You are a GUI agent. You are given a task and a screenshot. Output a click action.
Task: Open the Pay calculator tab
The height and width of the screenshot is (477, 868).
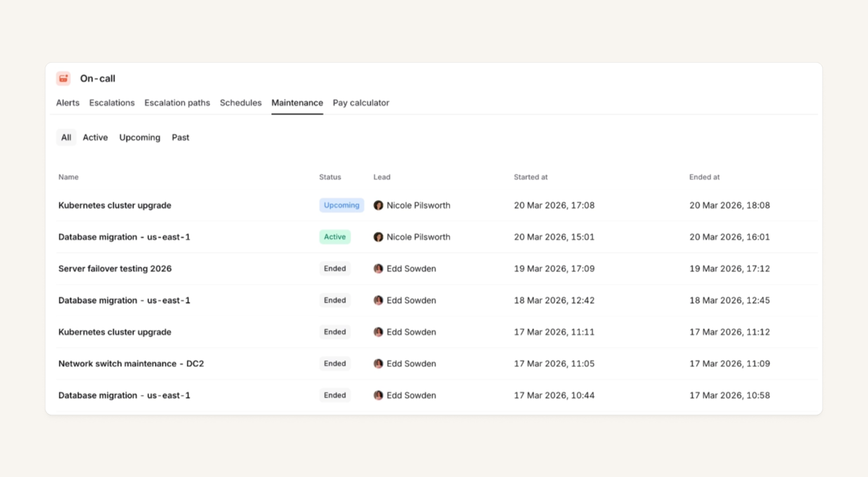pyautogui.click(x=361, y=103)
